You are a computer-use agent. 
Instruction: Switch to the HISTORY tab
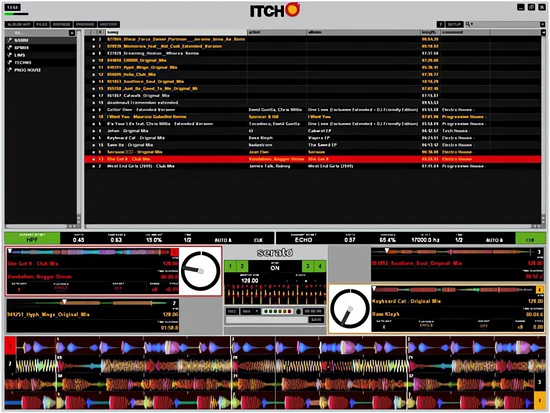tap(108, 24)
